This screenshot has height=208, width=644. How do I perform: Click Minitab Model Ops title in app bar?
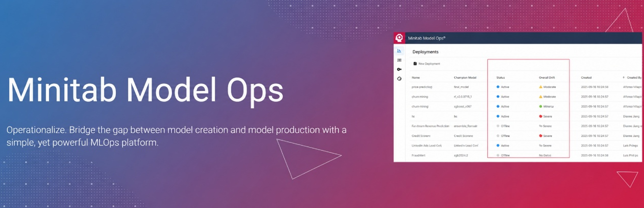426,38
